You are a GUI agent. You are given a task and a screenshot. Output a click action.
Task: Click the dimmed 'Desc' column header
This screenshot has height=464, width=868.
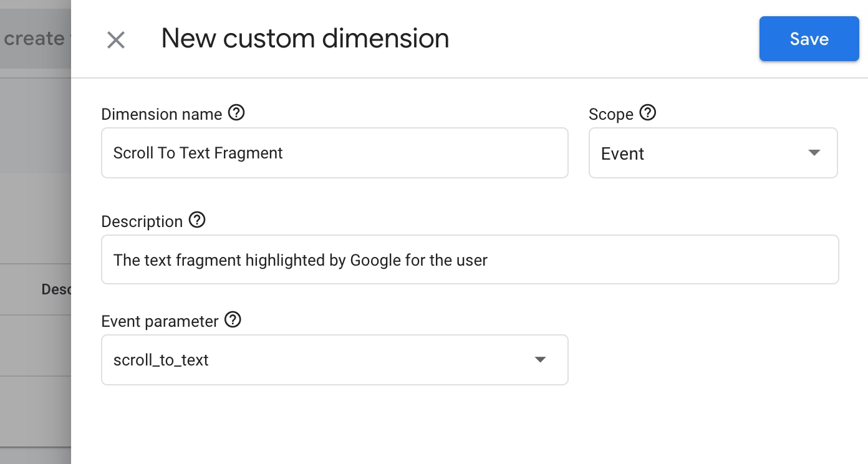[55, 289]
